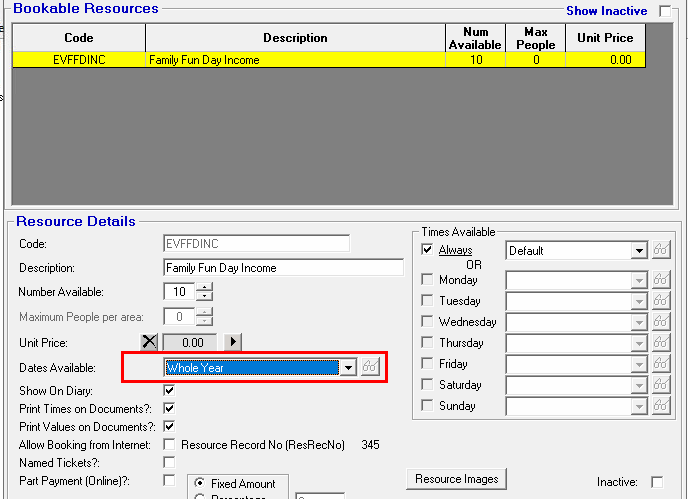Enable the Friday checkbox
Viewport: 688px width, 499px height.
pos(427,363)
